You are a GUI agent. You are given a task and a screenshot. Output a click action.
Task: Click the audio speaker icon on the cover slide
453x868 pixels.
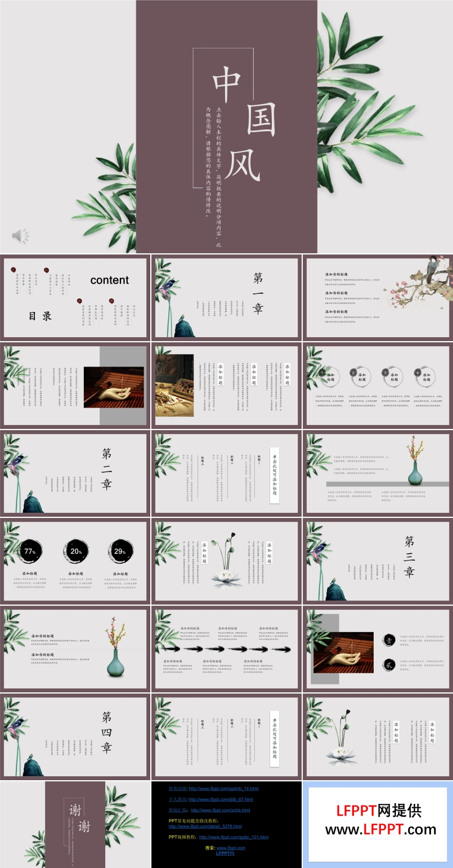coord(20,236)
